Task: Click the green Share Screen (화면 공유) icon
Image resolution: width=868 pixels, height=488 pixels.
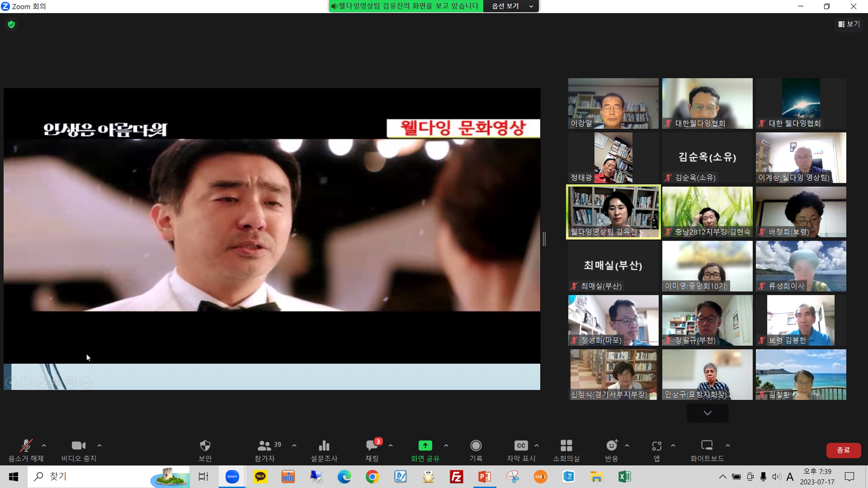Action: point(425,445)
